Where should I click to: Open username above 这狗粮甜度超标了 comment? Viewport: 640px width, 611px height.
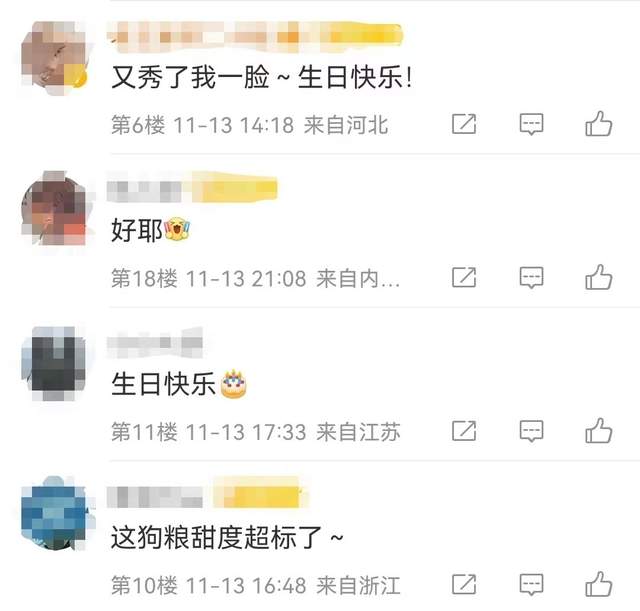[207, 495]
